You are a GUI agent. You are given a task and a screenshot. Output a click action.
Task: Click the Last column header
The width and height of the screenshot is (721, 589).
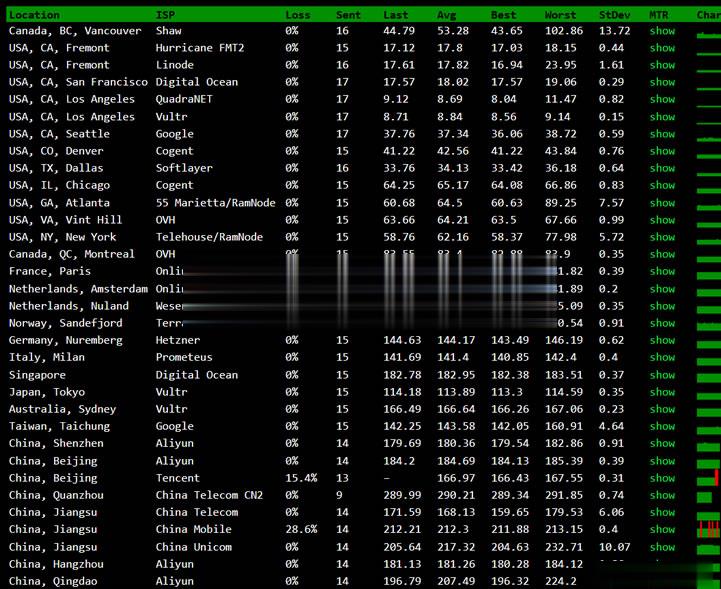click(x=395, y=15)
